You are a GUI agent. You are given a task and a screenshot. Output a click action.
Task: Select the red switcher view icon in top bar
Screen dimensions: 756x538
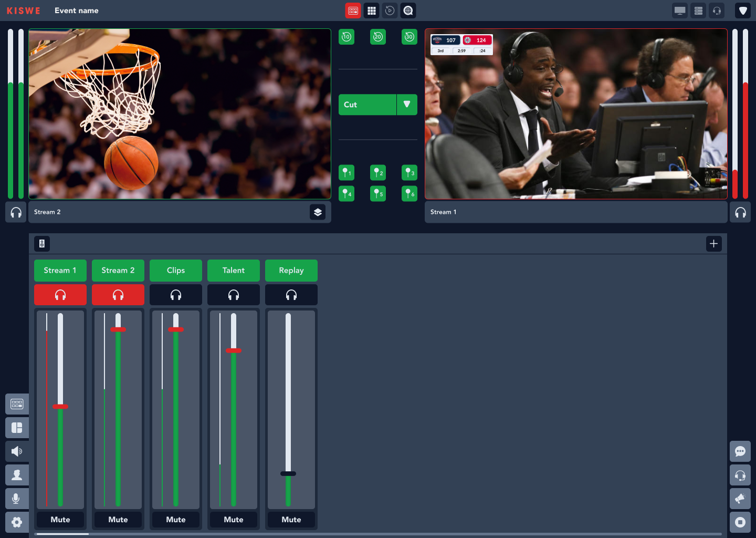[353, 11]
